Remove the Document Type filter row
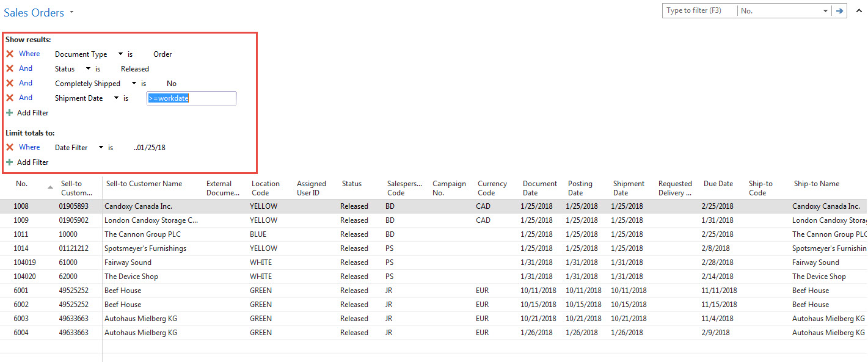The height and width of the screenshot is (362, 868). click(9, 54)
